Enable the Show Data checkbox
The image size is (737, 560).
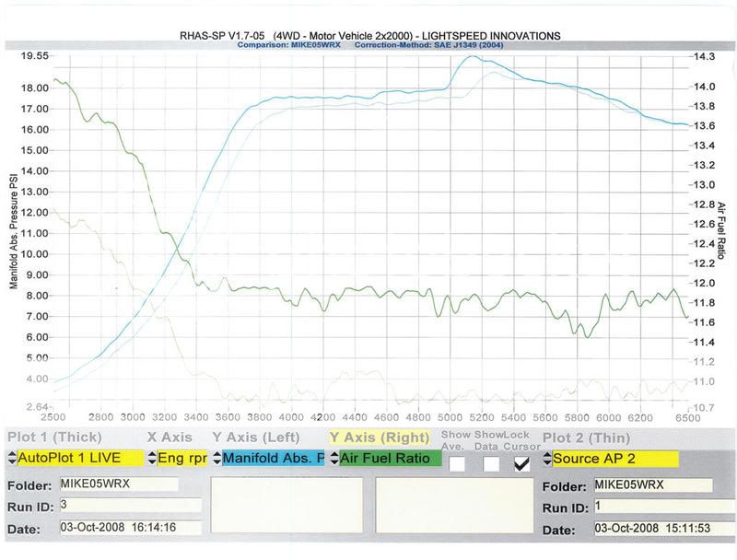[x=491, y=464]
